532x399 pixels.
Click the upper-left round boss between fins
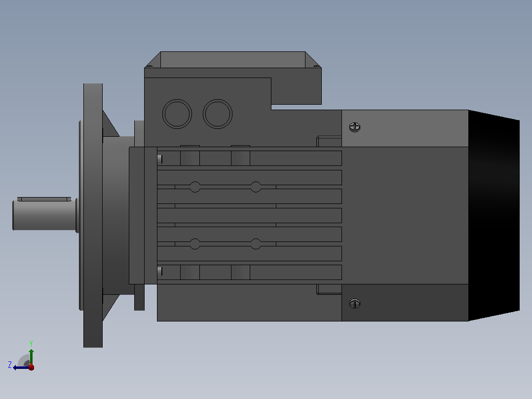pyautogui.click(x=195, y=187)
